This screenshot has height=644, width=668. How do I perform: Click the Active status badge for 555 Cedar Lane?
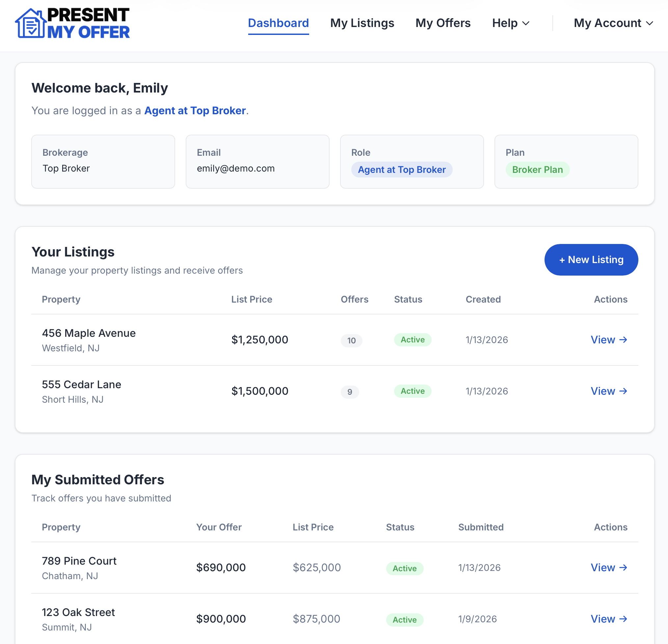pyautogui.click(x=413, y=391)
